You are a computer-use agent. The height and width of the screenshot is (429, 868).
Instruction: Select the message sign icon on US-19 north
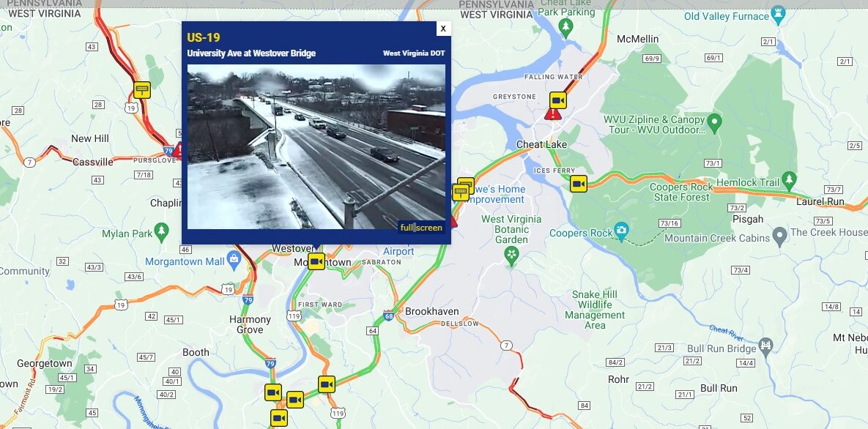click(x=142, y=89)
